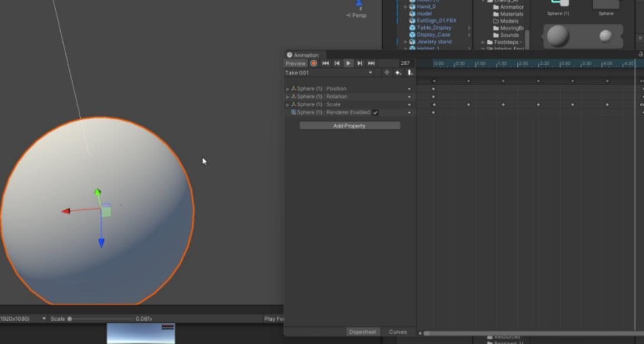Viewport: 644px width, 344px height.
Task: Open Rotation property key options menu
Action: [409, 96]
